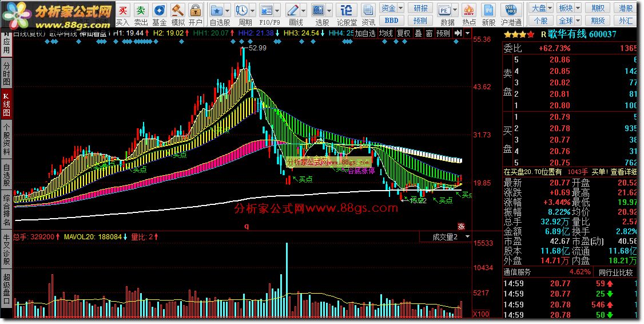The width and height of the screenshot is (644, 324).
Task: Click the BBD button
Action: [391, 21]
